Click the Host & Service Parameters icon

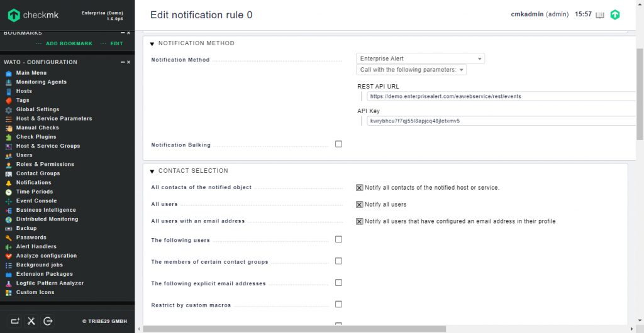[9, 119]
